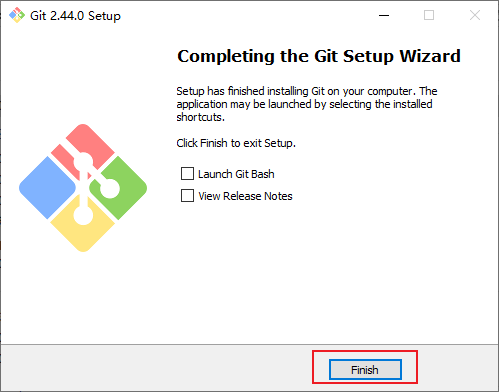Viewport: 499px width, 392px height.
Task: Tick the Launch Git Bash checkbox
Action: click(187, 174)
